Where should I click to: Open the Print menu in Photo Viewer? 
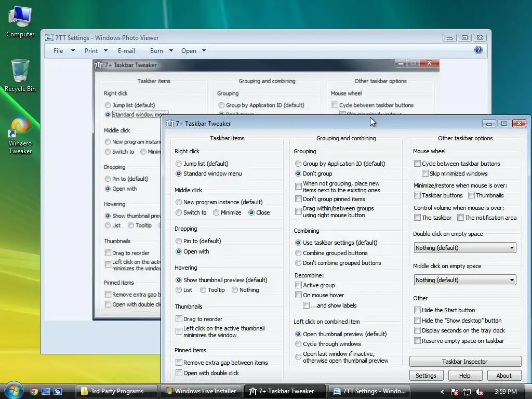point(96,51)
